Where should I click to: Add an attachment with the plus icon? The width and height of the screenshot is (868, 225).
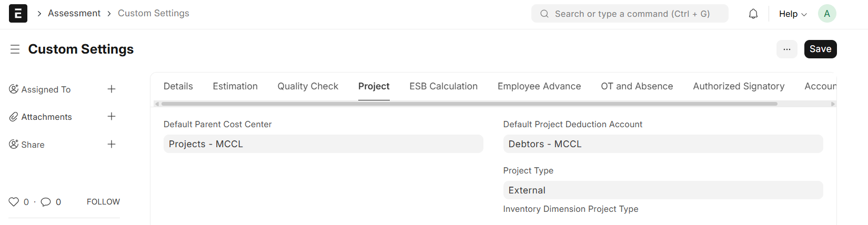tap(112, 117)
